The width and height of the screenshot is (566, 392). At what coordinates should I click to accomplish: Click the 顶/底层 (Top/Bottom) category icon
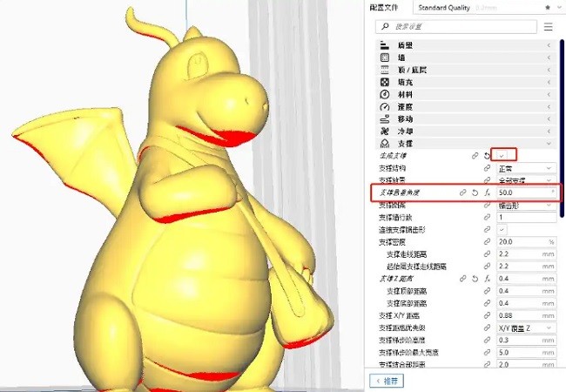pos(385,70)
